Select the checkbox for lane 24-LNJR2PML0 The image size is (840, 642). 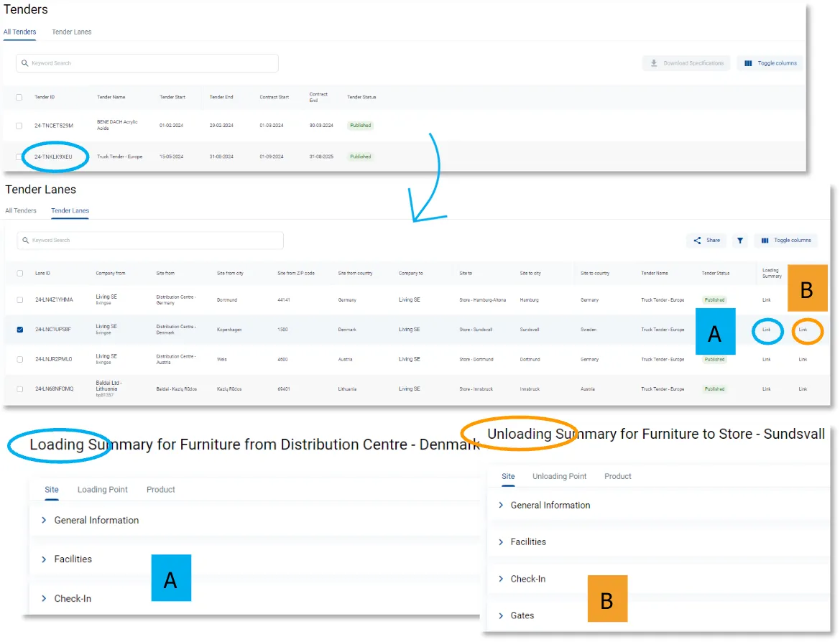tap(20, 359)
